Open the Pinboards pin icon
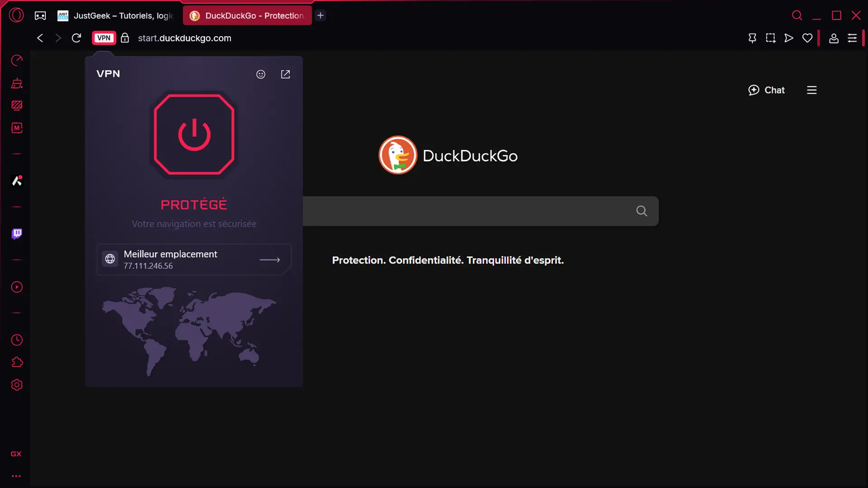 tap(752, 38)
